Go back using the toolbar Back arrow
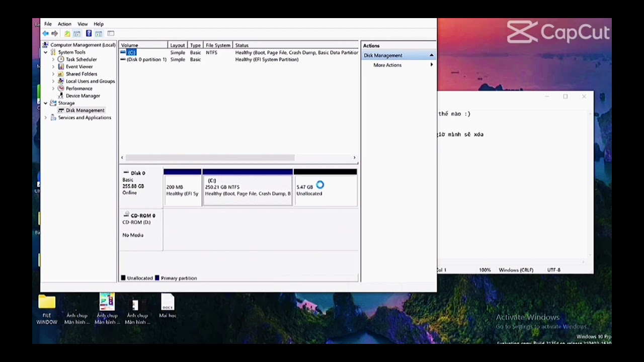 tap(45, 34)
